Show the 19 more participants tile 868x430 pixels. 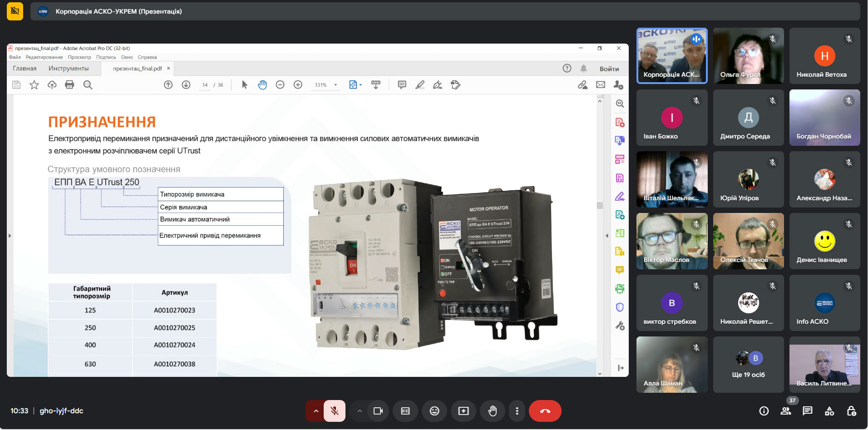pyautogui.click(x=748, y=365)
